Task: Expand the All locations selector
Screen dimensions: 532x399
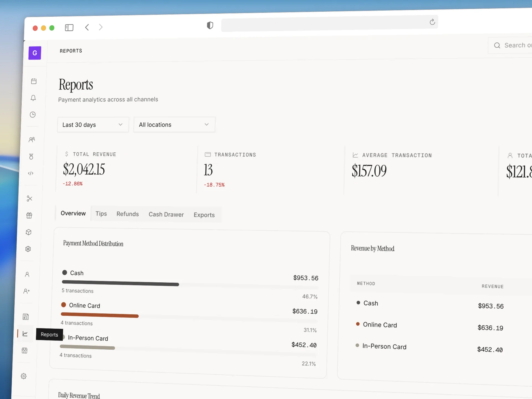Action: 174,124
